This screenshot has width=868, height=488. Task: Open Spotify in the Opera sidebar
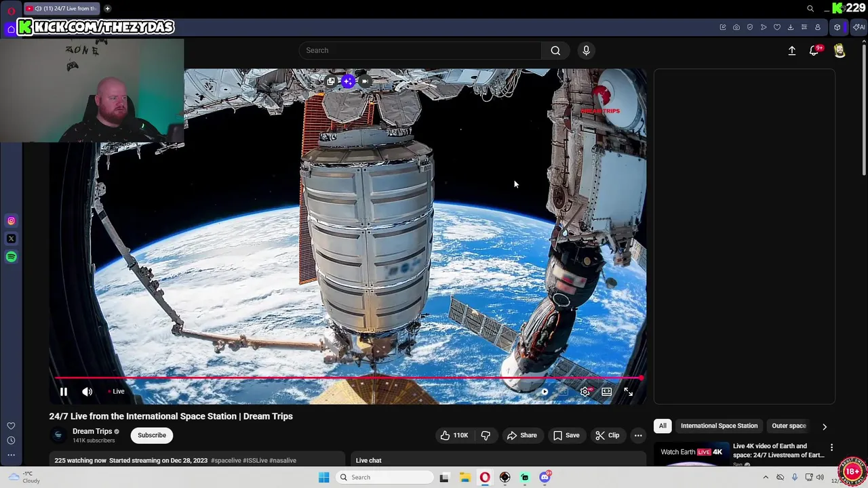click(x=11, y=257)
